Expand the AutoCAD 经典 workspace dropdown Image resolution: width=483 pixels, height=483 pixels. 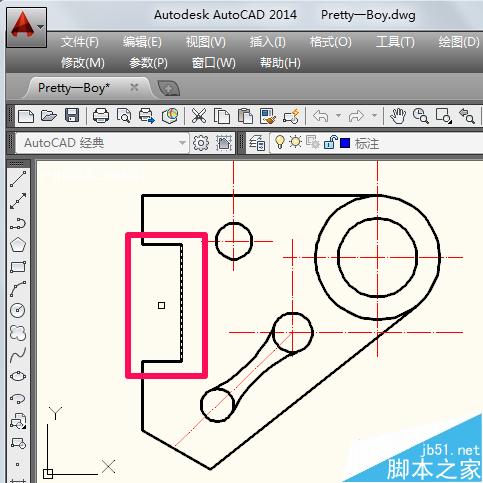coord(182,143)
